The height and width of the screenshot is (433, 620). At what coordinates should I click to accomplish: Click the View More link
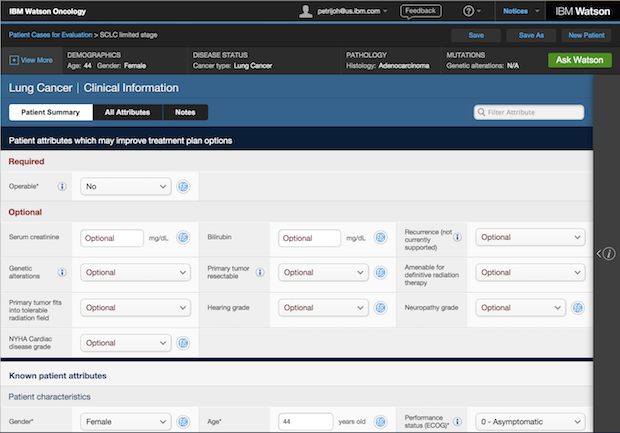pos(36,60)
